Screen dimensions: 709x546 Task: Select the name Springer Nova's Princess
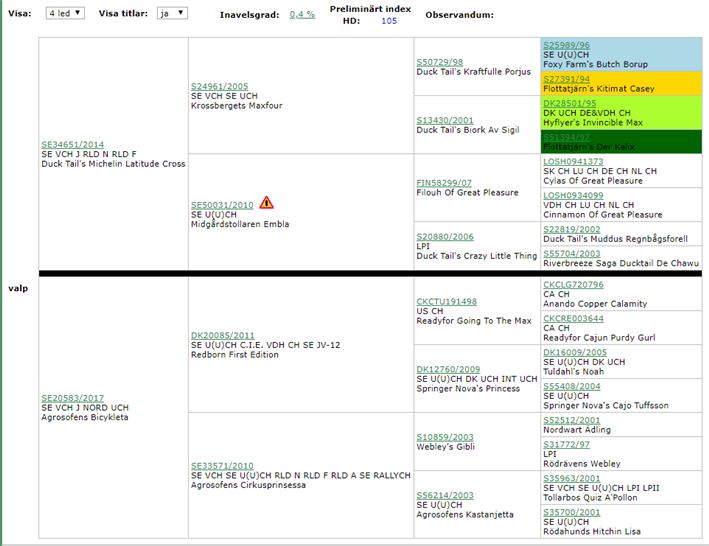click(x=468, y=389)
